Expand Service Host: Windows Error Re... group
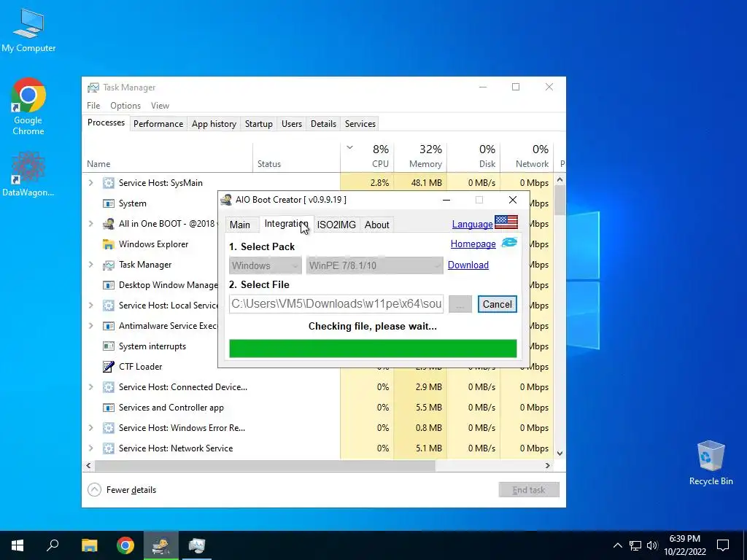Image resolution: width=747 pixels, height=560 pixels. point(91,427)
